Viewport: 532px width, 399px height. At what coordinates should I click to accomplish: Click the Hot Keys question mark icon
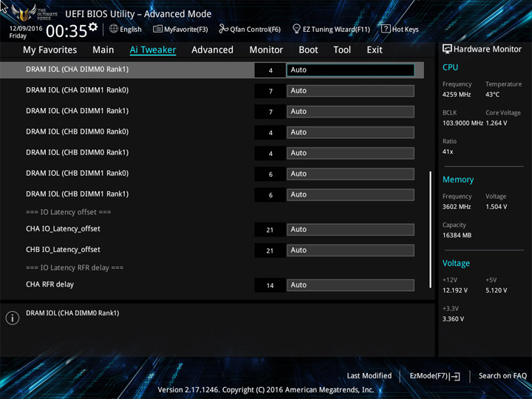tap(386, 29)
